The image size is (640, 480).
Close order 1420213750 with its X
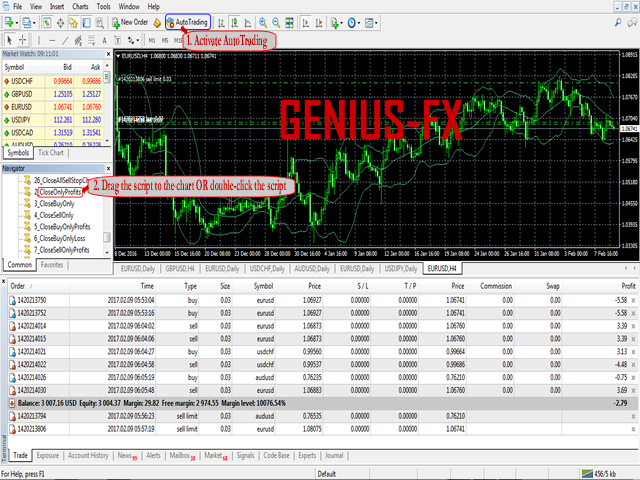[x=633, y=300]
